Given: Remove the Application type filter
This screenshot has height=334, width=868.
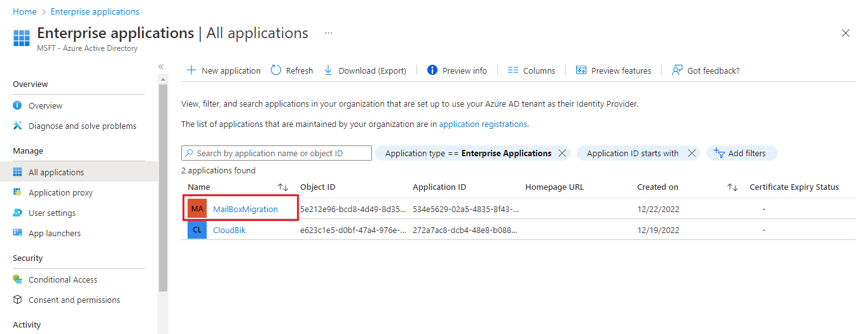Looking at the screenshot, I should (561, 153).
